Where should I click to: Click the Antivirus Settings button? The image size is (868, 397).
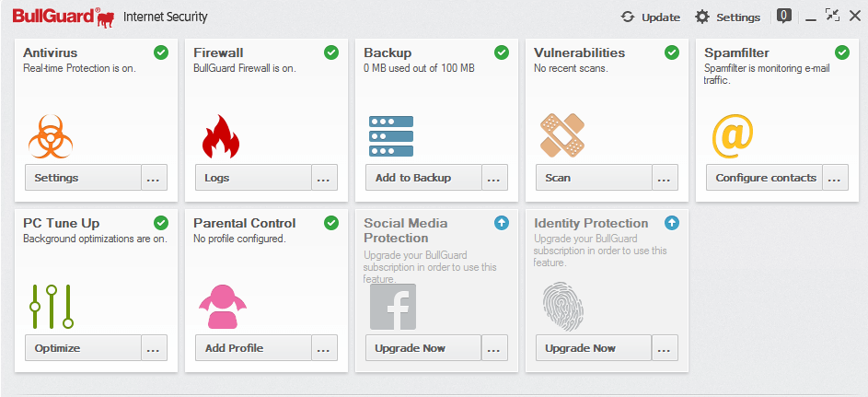pyautogui.click(x=83, y=178)
